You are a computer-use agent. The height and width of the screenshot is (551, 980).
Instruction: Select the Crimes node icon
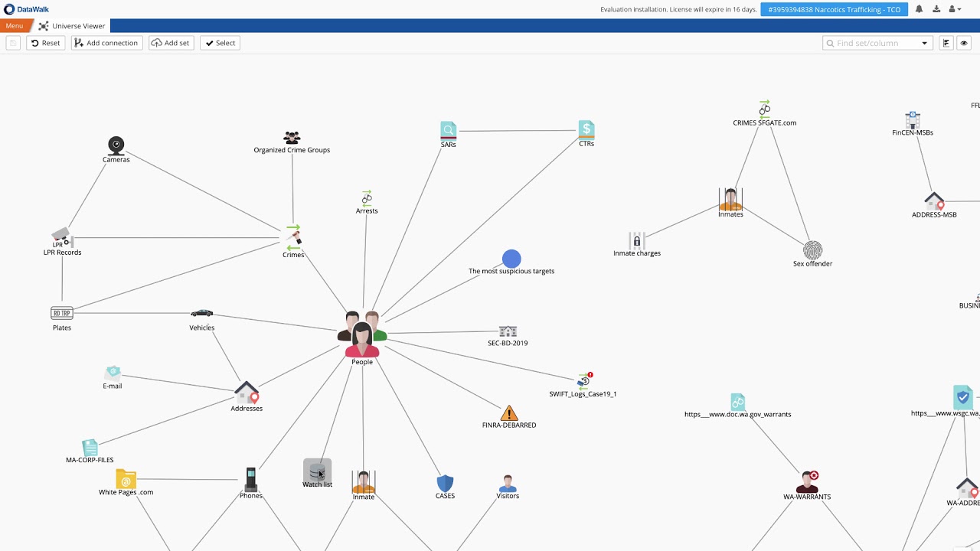point(293,237)
